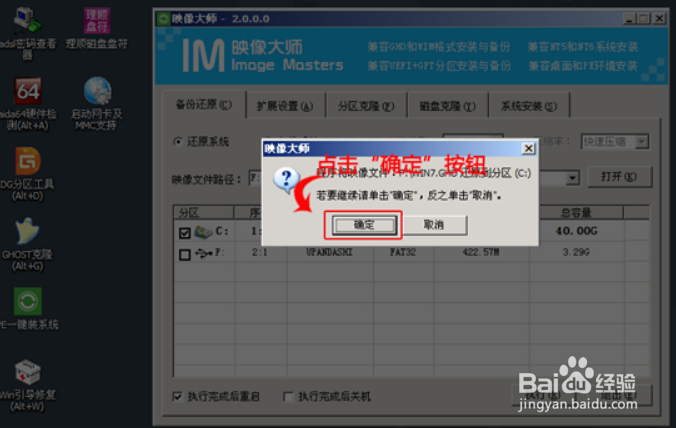676x428 pixels.
Task: Maximize the 映像大师 main window
Action: [645, 19]
